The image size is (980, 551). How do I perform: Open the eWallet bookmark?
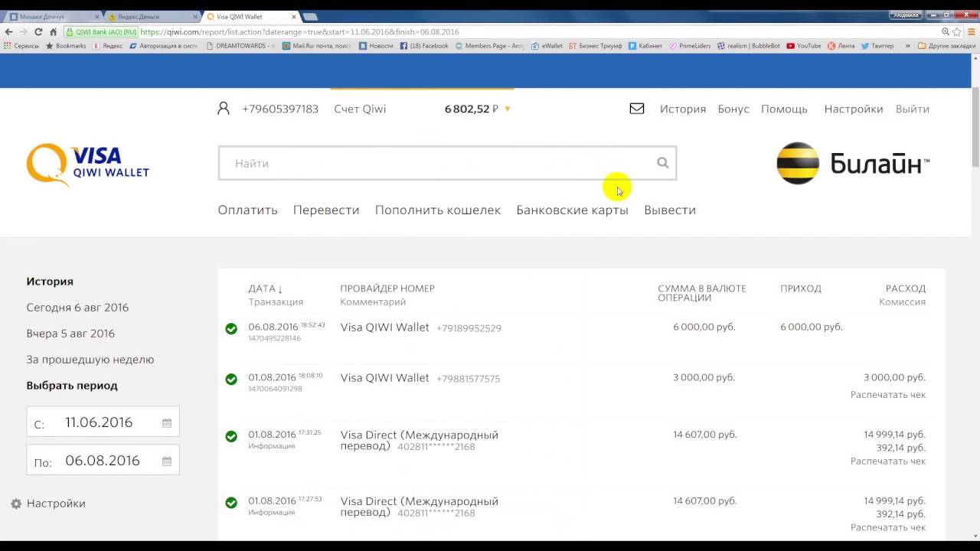click(x=547, y=46)
